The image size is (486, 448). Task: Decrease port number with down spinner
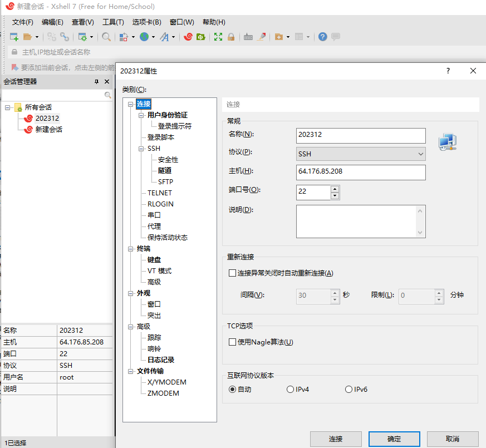pyautogui.click(x=335, y=196)
